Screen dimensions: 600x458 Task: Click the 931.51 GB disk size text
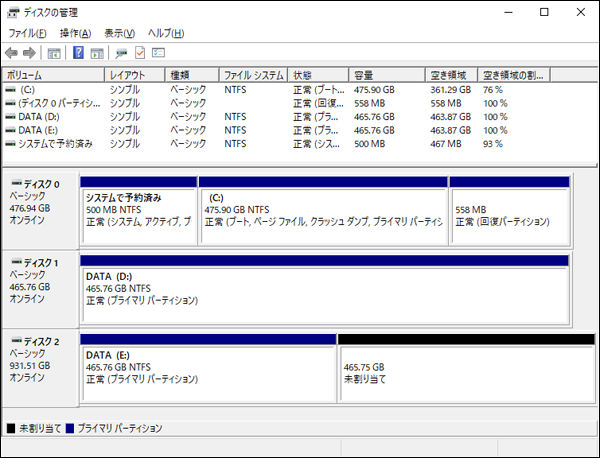[30, 366]
